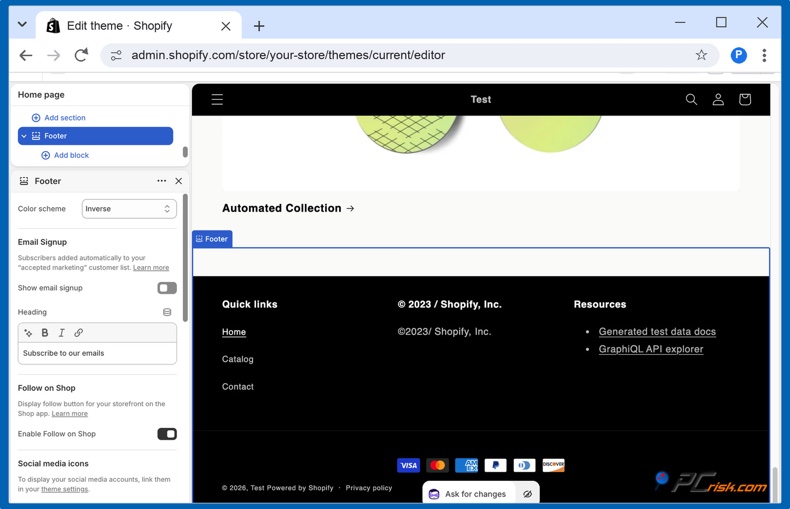Open the browser tab search chevron
This screenshot has width=790, height=509.
click(22, 24)
